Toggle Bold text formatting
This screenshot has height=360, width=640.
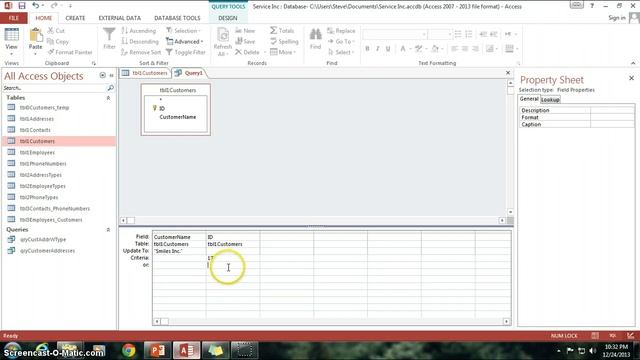[367, 49]
